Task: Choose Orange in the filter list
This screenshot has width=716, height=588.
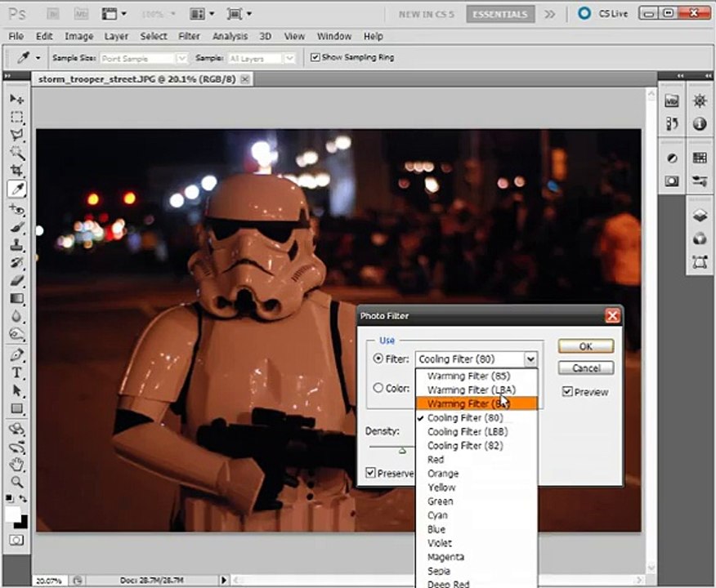Action: [x=477, y=474]
